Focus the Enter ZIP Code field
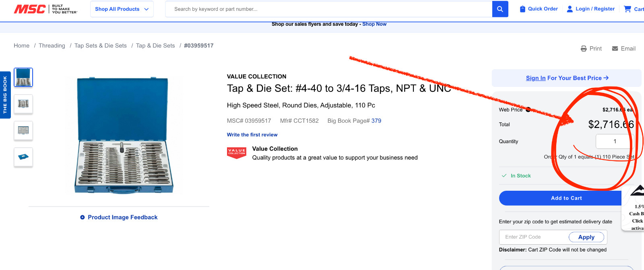The height and width of the screenshot is (270, 644). tap(533, 237)
